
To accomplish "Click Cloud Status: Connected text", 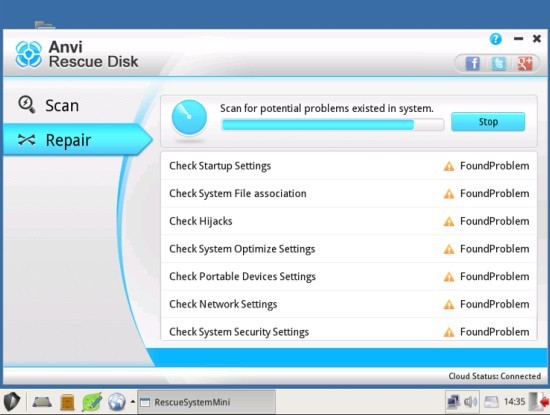I will tap(495, 376).
